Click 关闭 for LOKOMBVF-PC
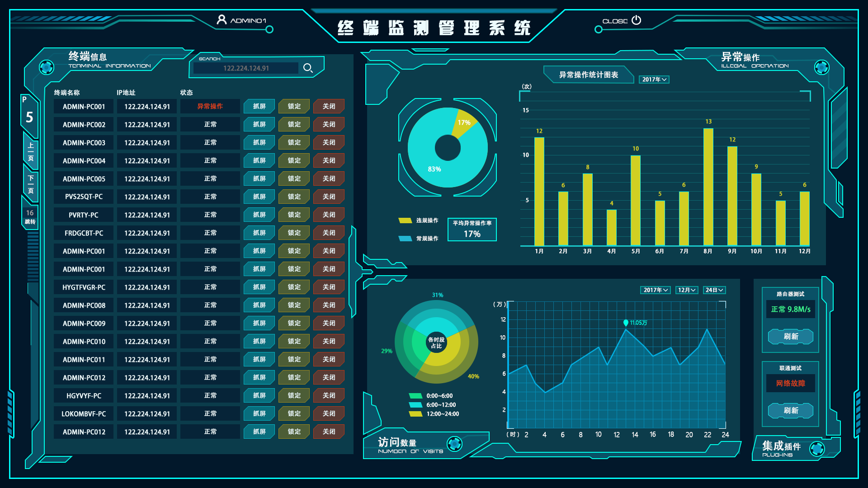Screen dimensions: 868x488 (x=329, y=414)
